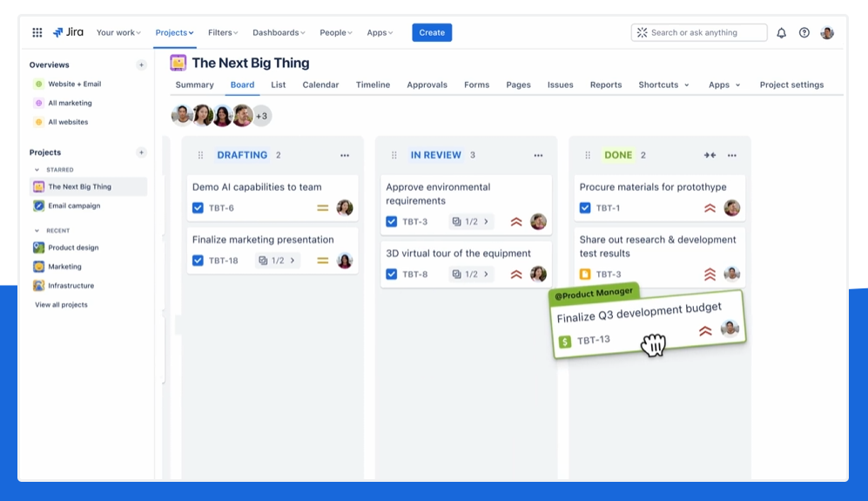This screenshot has height=501, width=868.
Task: Open the Done column more options menu
Action: 732,155
